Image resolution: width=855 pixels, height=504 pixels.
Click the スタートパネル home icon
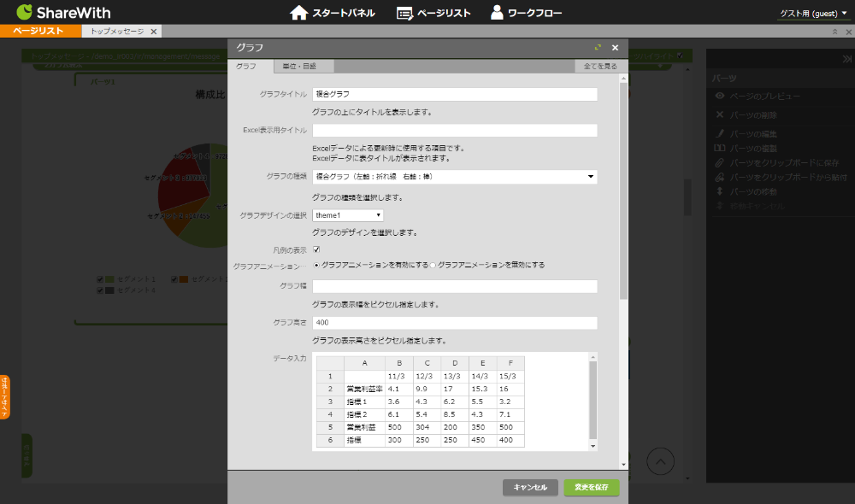click(x=298, y=13)
